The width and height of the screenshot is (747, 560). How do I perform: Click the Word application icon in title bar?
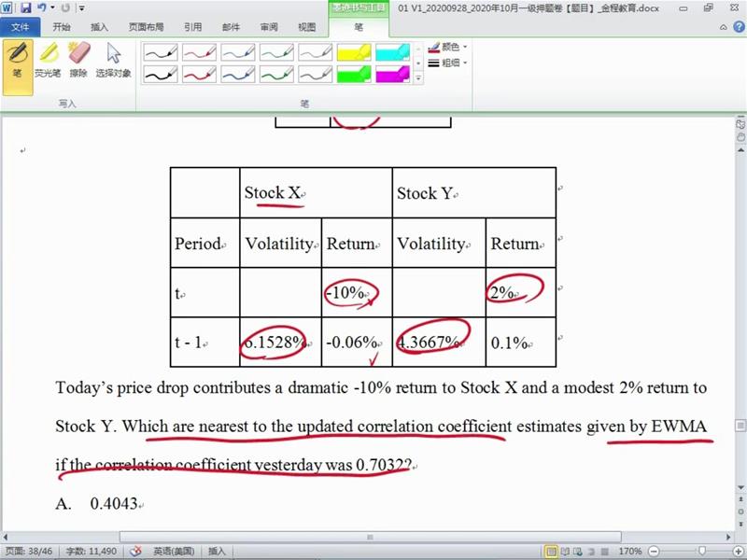click(7, 7)
